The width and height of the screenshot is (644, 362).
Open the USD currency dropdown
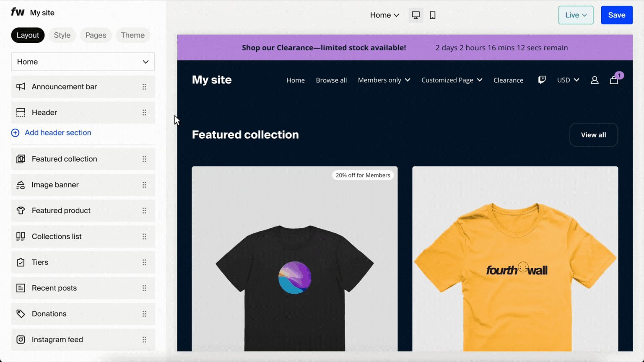(568, 80)
